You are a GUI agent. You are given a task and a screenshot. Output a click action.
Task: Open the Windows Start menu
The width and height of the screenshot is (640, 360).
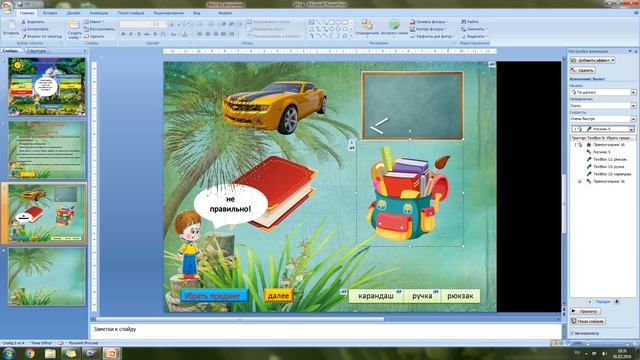point(9,353)
